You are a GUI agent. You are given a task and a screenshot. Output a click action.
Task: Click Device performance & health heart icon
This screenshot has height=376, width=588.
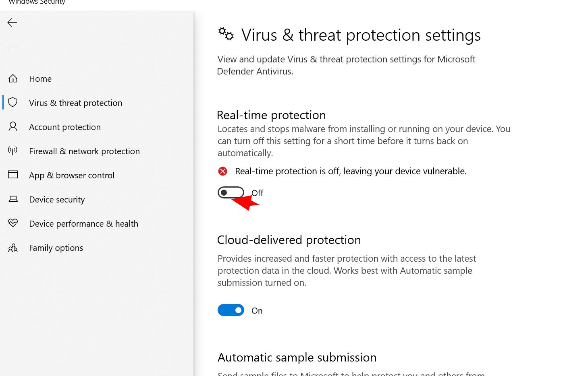click(13, 223)
